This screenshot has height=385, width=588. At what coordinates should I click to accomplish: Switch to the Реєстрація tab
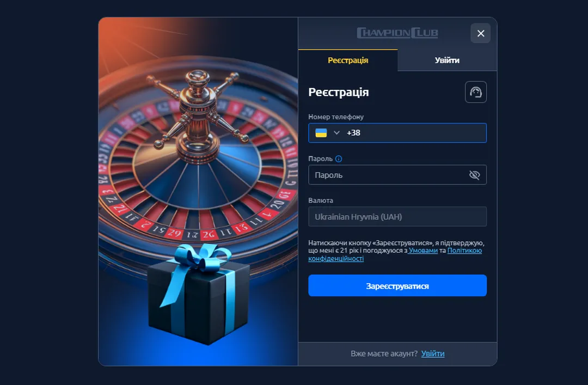tap(347, 60)
